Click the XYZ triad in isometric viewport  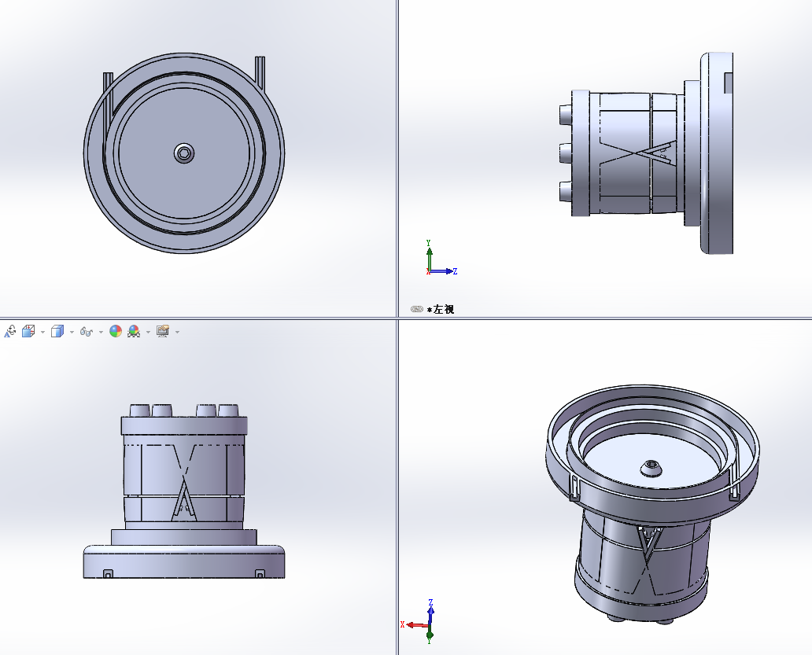click(x=417, y=621)
